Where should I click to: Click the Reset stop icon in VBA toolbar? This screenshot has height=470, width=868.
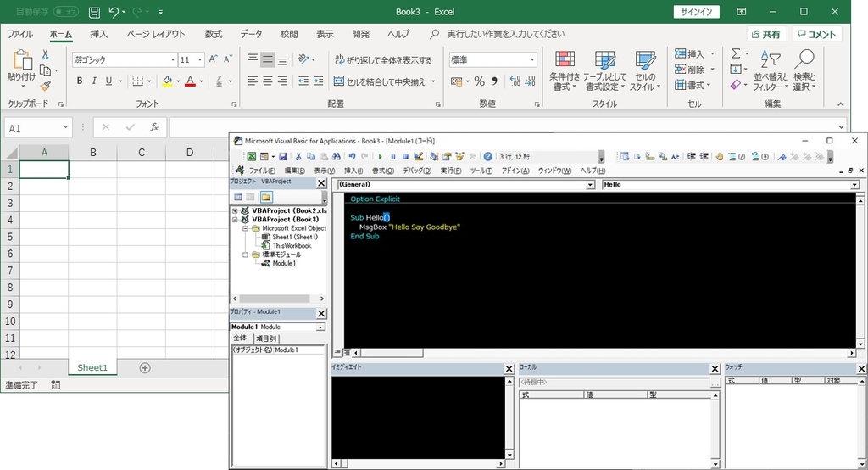point(406,157)
